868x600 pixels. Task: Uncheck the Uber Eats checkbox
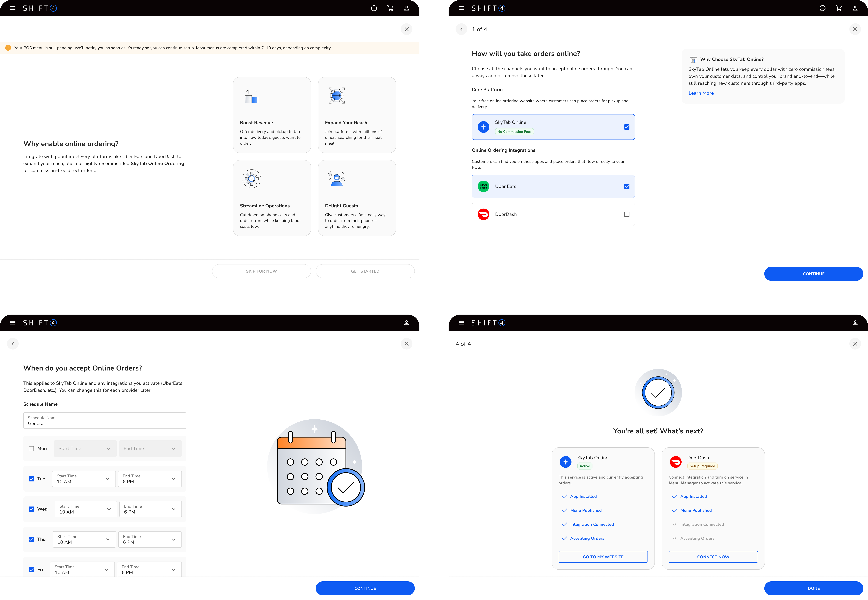[627, 186]
